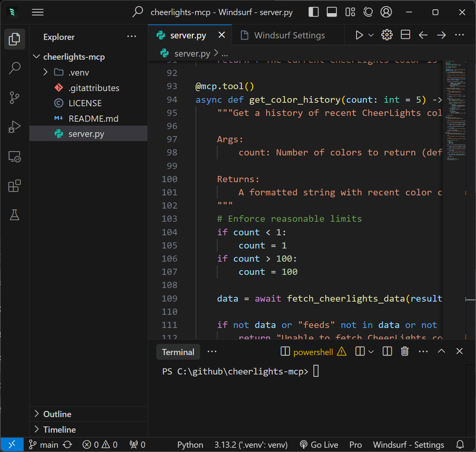Open the Testing flask view
Screen dimensions: 476x452
point(15,215)
